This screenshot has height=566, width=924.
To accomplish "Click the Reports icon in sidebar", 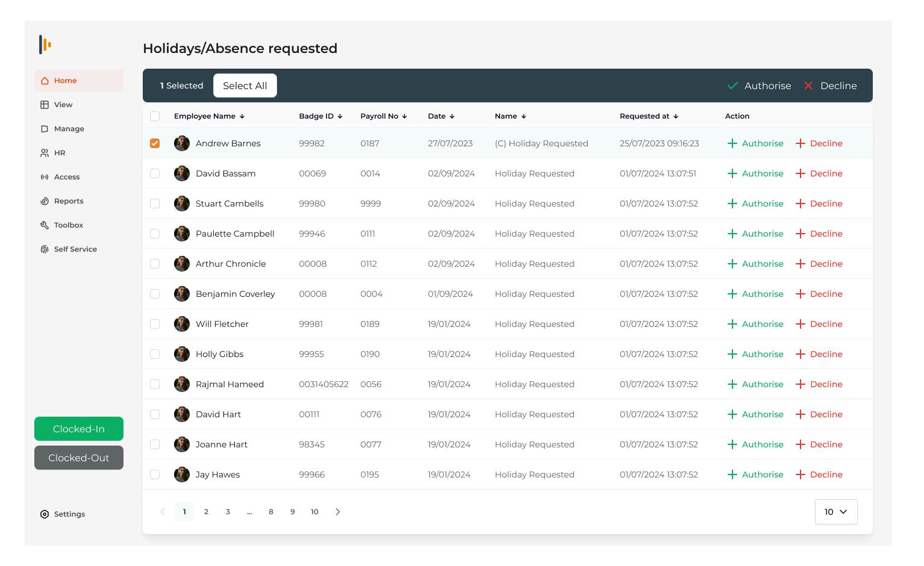I will click(45, 201).
